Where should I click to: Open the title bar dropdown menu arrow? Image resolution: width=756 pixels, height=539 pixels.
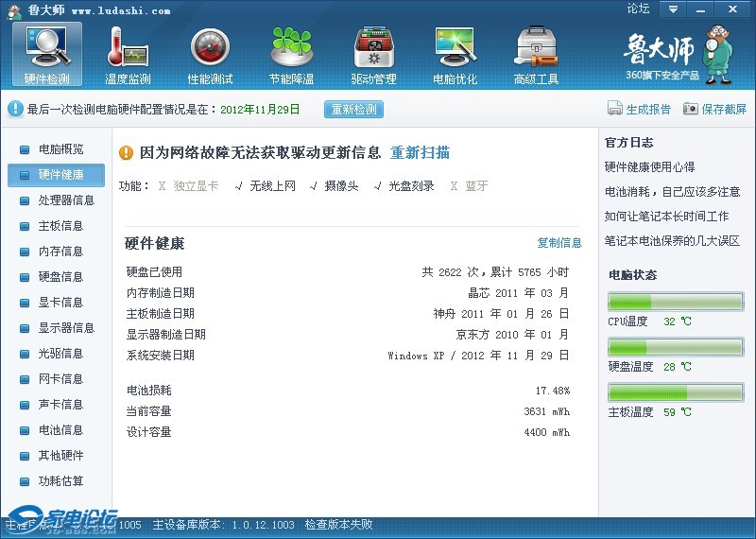[673, 9]
